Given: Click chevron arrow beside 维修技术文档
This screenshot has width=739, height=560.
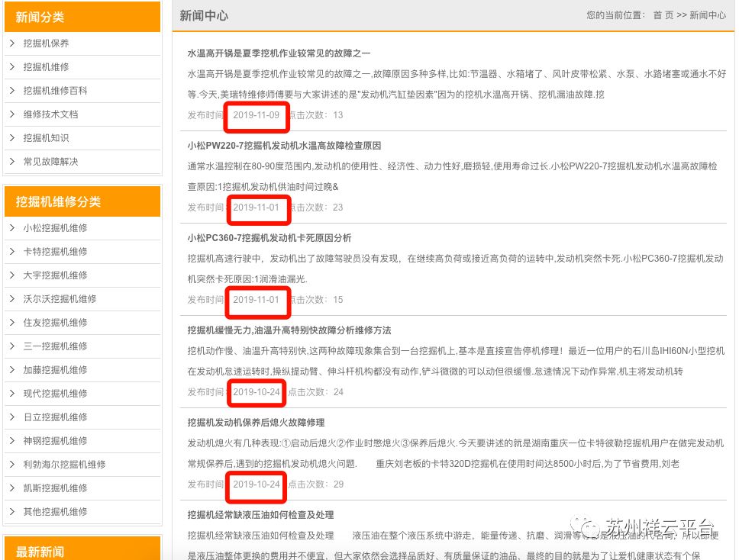Looking at the screenshot, I should (12, 114).
